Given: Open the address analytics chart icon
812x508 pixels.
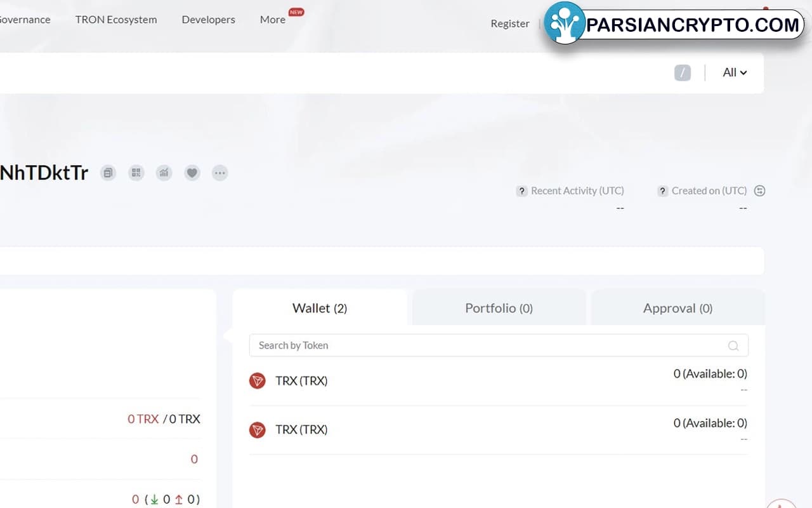Looking at the screenshot, I should click(x=164, y=173).
